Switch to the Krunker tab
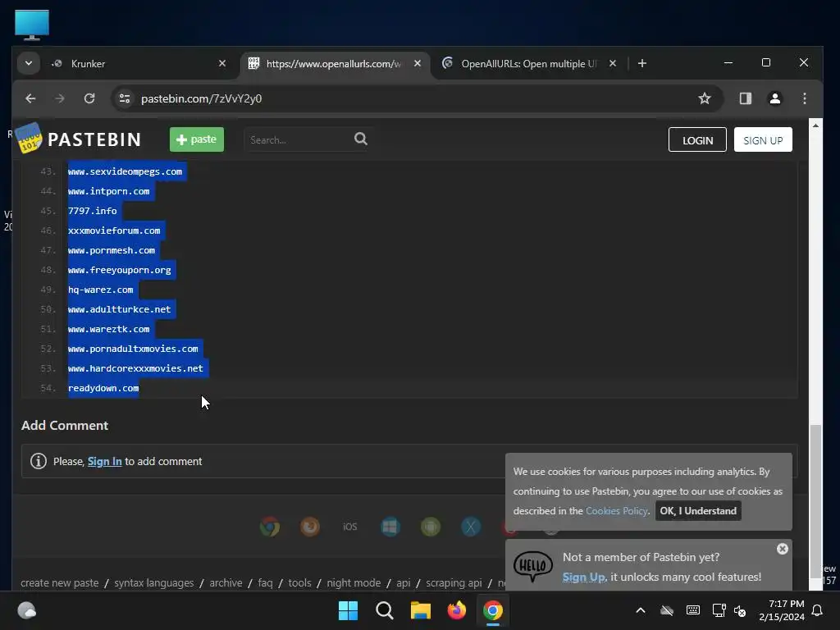 click(x=139, y=64)
